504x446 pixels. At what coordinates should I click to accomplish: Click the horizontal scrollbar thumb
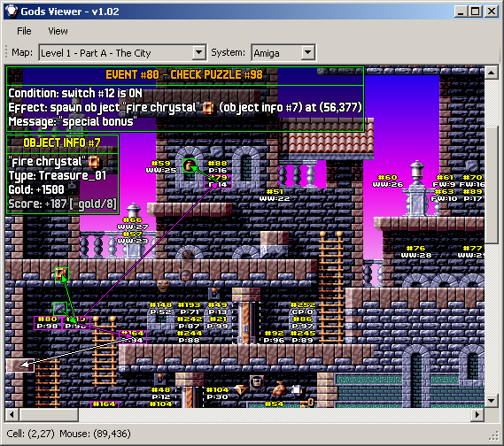pos(49,414)
